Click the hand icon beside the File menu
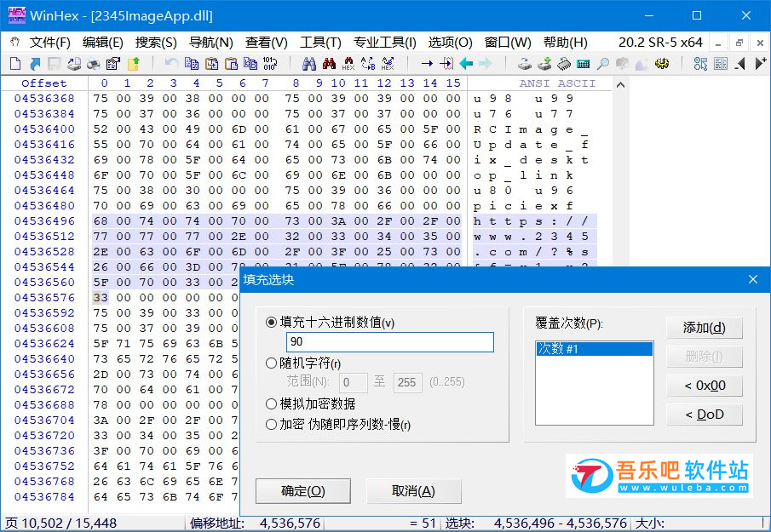Image resolution: width=771 pixels, height=532 pixels. [x=14, y=43]
